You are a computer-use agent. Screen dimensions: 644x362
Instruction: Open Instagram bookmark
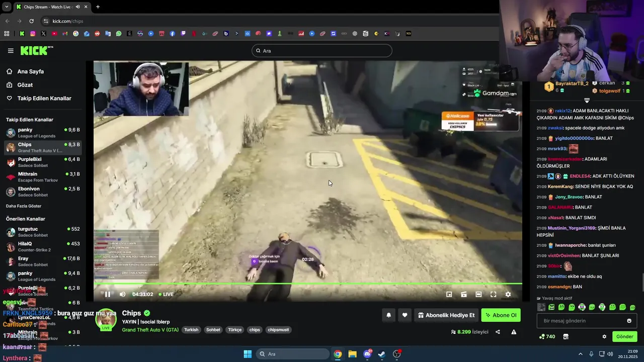33,34
